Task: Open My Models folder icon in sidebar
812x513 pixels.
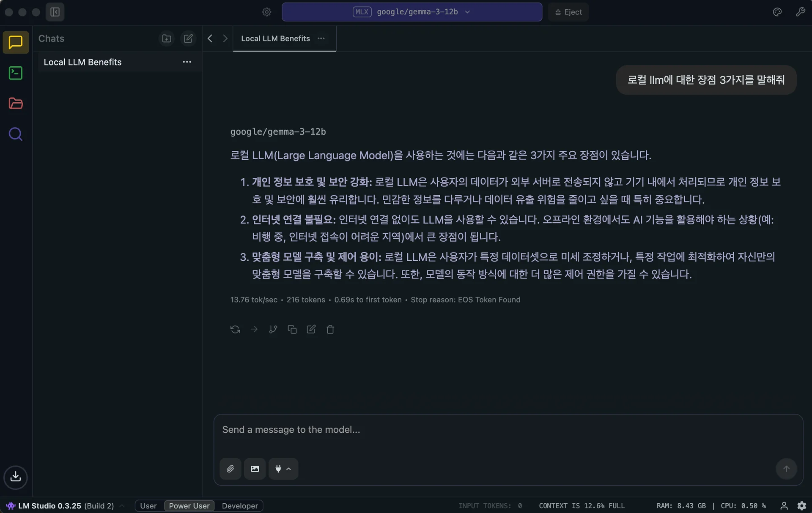Action: click(x=15, y=104)
